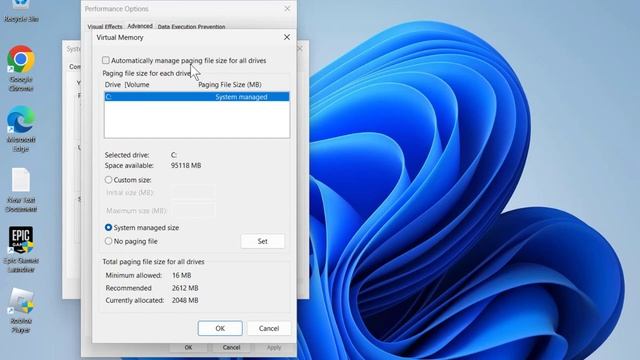The width and height of the screenshot is (640, 360).
Task: Click the Paging File Size (MB) column header
Action: 230,84
